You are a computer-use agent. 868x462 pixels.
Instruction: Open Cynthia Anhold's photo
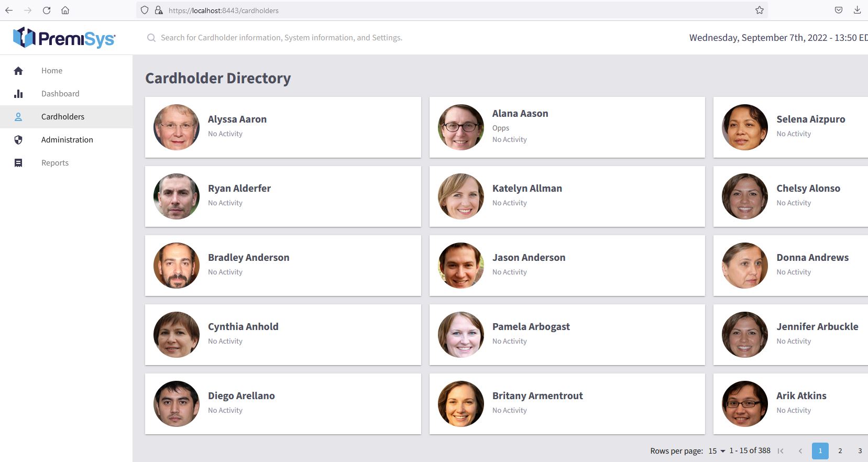coord(177,335)
